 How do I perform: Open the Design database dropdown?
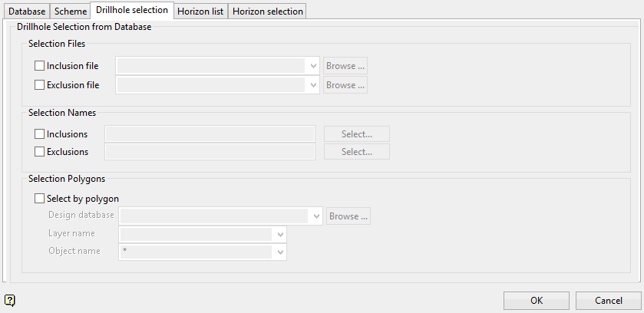coord(316,216)
